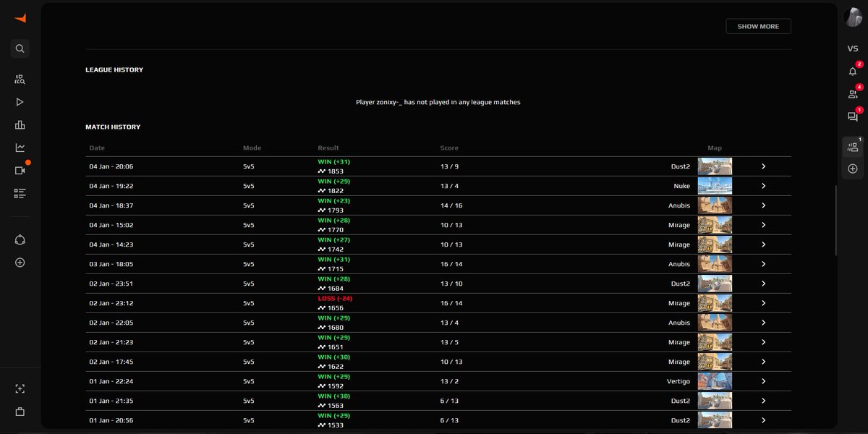Image resolution: width=868 pixels, height=434 pixels.
Task: Click the LOSS (-24) result text
Action: [x=335, y=298]
